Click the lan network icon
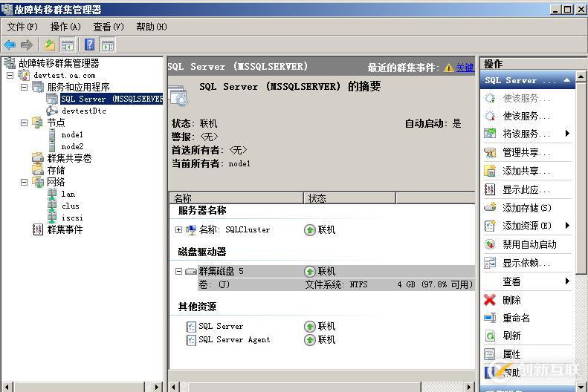Viewport: 588px width, 392px height. pyautogui.click(x=52, y=194)
